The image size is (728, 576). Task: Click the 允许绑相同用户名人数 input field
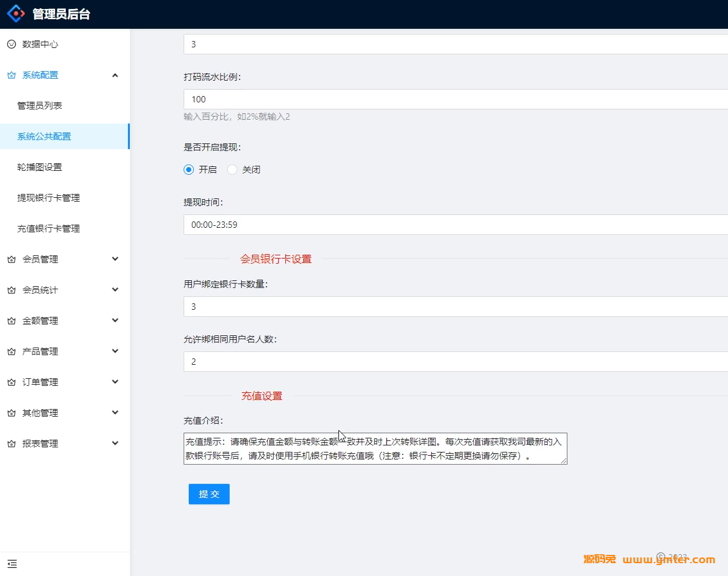[x=456, y=362]
